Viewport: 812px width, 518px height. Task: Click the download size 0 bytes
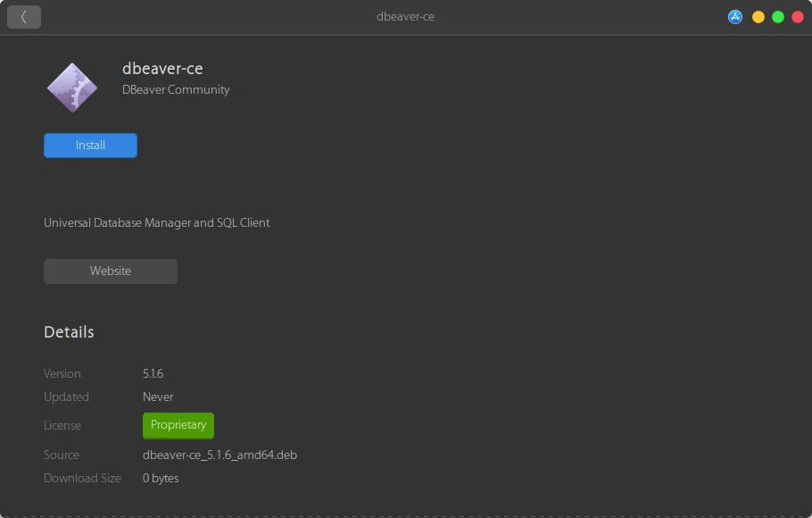point(161,479)
